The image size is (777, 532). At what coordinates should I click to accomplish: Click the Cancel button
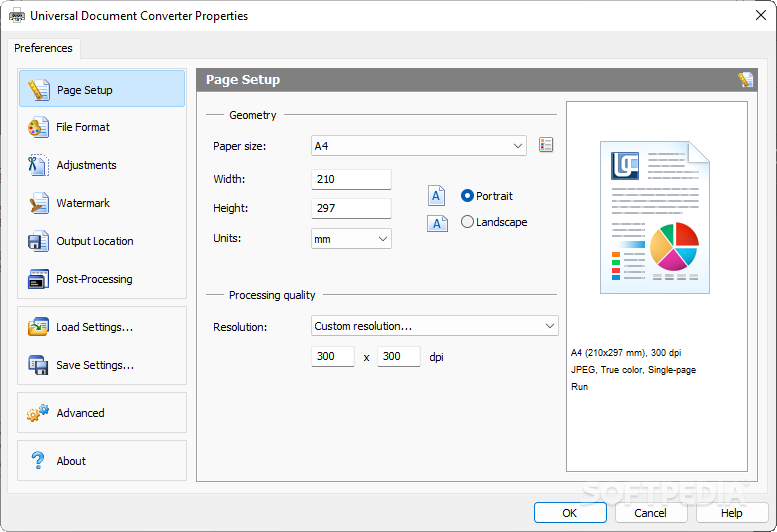coord(651,513)
